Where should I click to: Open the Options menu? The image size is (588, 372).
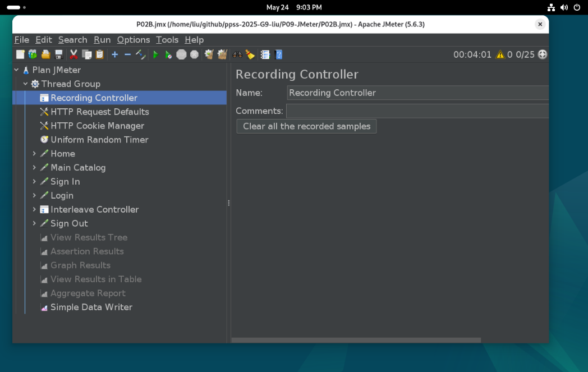click(134, 40)
